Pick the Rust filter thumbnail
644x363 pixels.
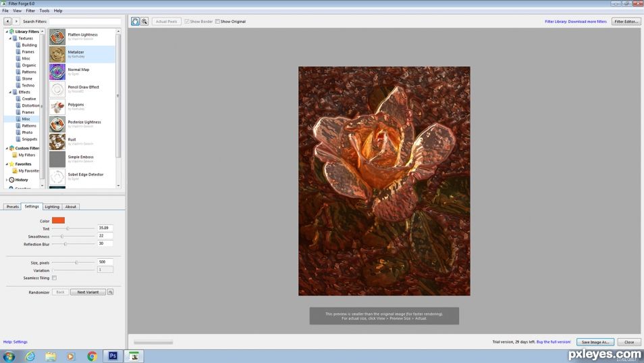57,142
